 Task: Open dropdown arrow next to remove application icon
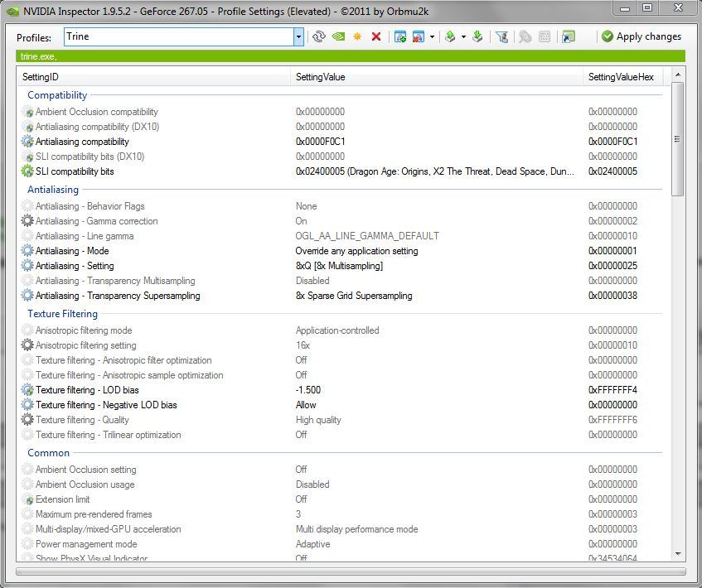click(432, 36)
